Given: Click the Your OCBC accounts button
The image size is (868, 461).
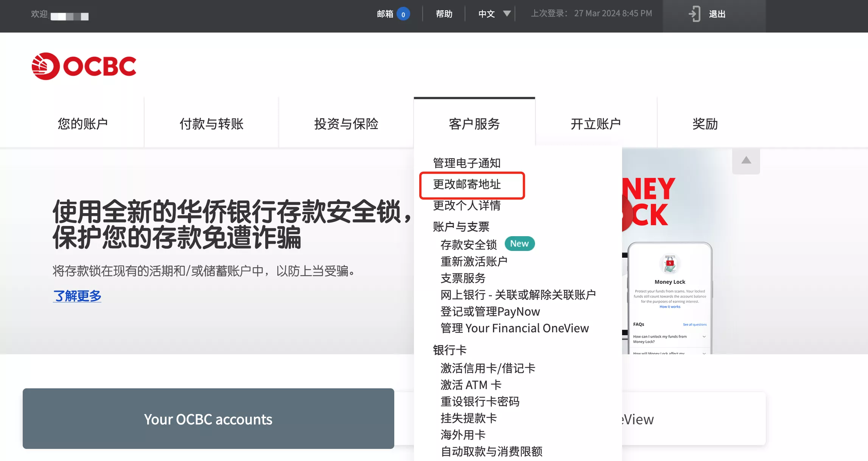Looking at the screenshot, I should pyautogui.click(x=208, y=419).
